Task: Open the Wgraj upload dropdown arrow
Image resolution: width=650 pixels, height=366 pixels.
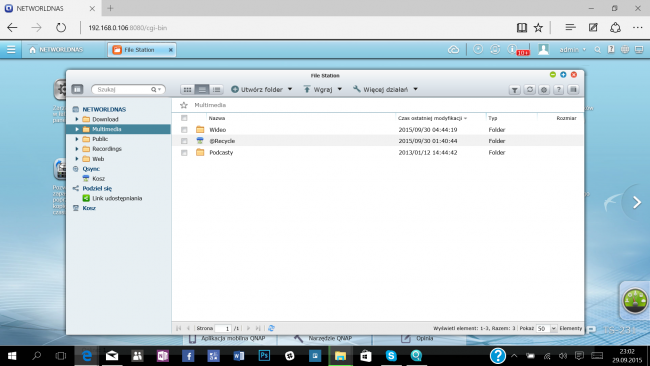Action: click(340, 90)
